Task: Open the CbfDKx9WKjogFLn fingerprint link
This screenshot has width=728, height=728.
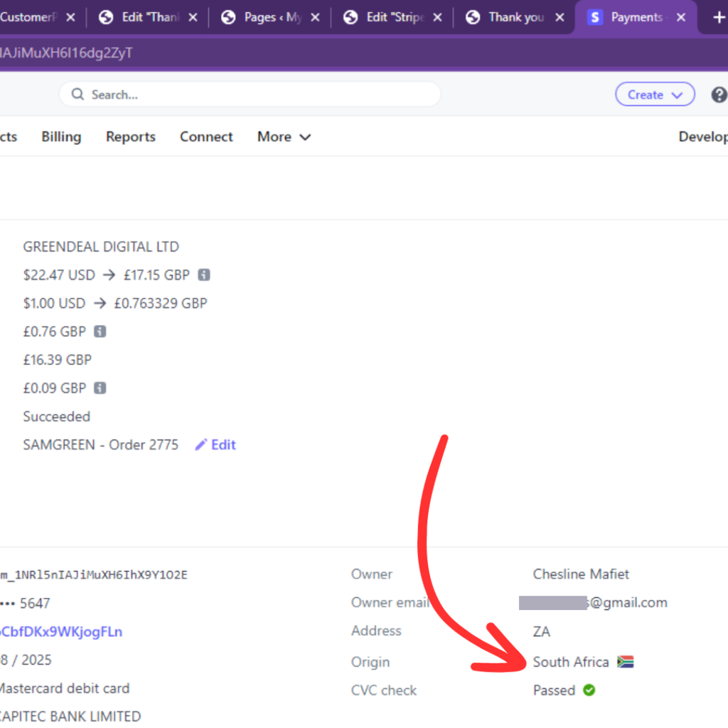Action: 61,632
